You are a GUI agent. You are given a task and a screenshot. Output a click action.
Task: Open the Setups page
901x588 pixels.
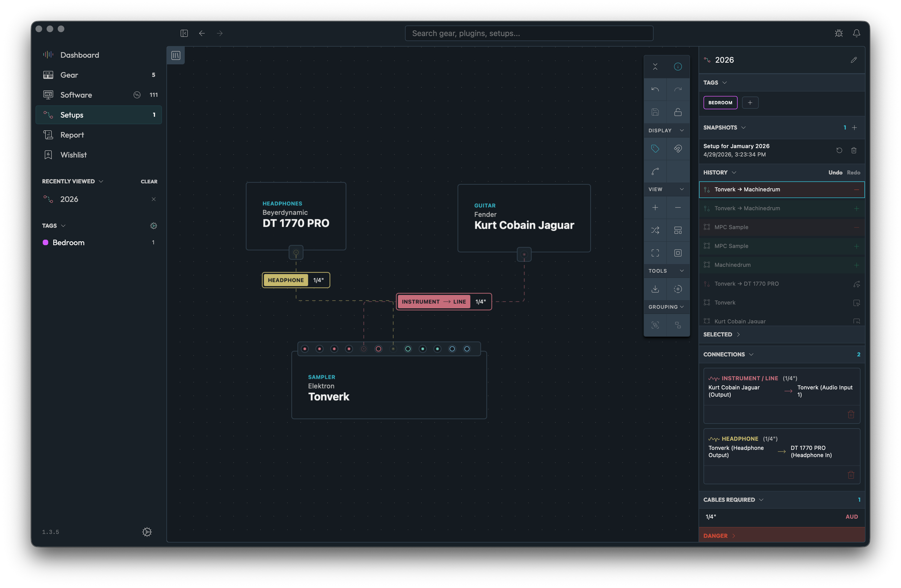[x=99, y=115]
